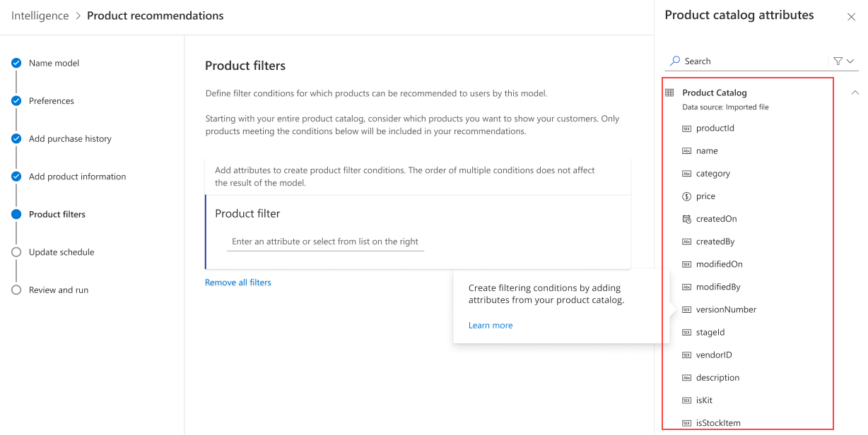This screenshot has width=868, height=435.
Task: Click the numeric icon next to isStockItem
Action: pyautogui.click(x=686, y=422)
